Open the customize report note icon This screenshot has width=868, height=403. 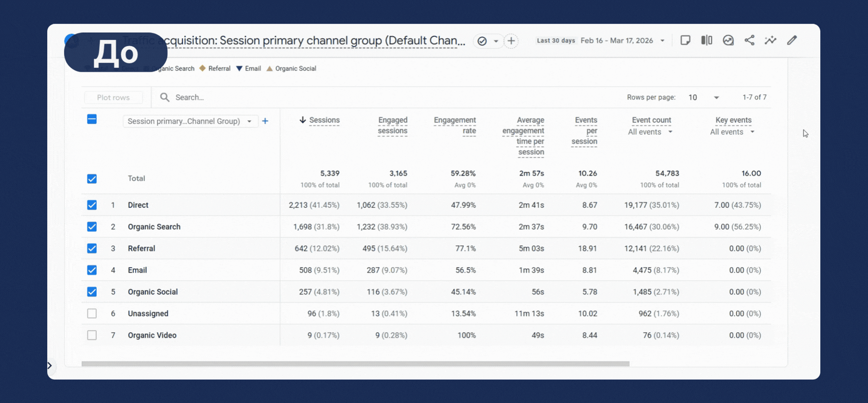pyautogui.click(x=685, y=41)
